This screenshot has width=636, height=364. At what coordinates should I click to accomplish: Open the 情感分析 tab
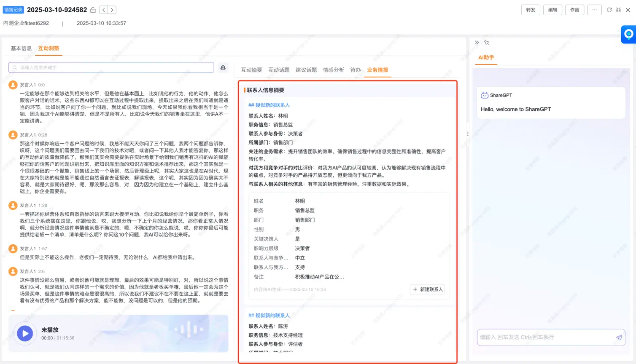(x=333, y=70)
